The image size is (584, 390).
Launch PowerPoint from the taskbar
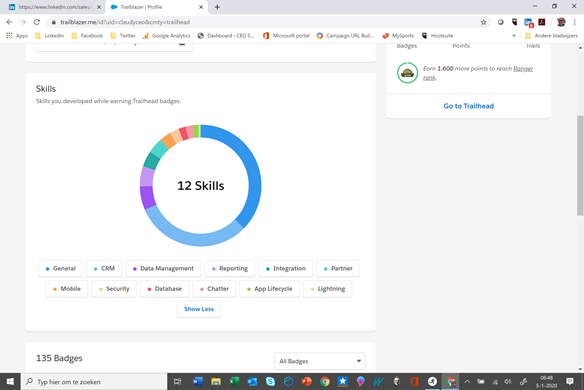tap(306, 381)
